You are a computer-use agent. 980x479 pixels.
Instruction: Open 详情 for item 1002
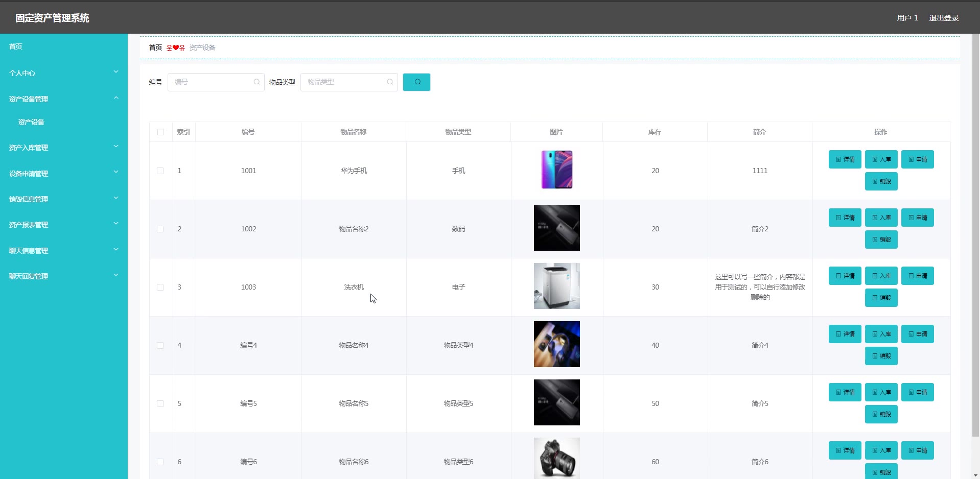(x=845, y=218)
